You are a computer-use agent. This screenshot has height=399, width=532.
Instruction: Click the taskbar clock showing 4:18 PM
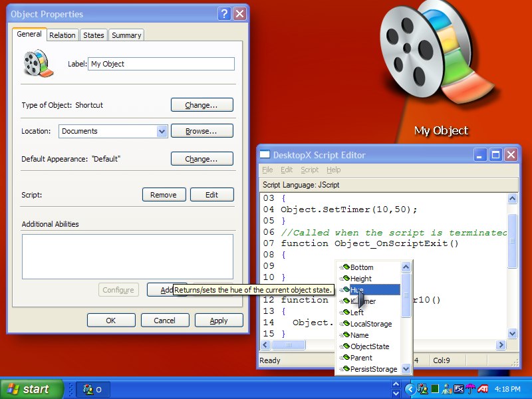pyautogui.click(x=507, y=389)
